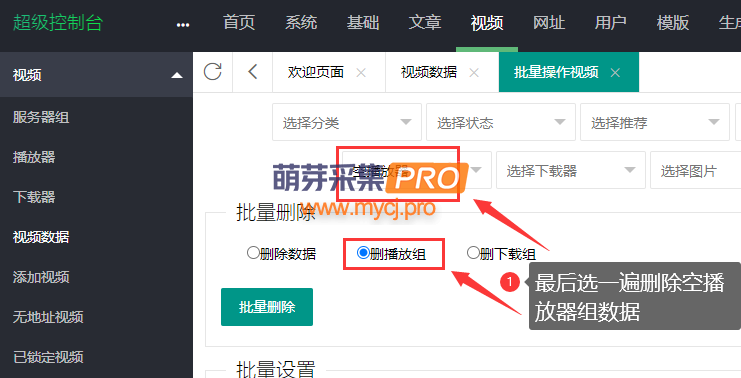Open the 选择分类 dropdown

click(x=347, y=122)
